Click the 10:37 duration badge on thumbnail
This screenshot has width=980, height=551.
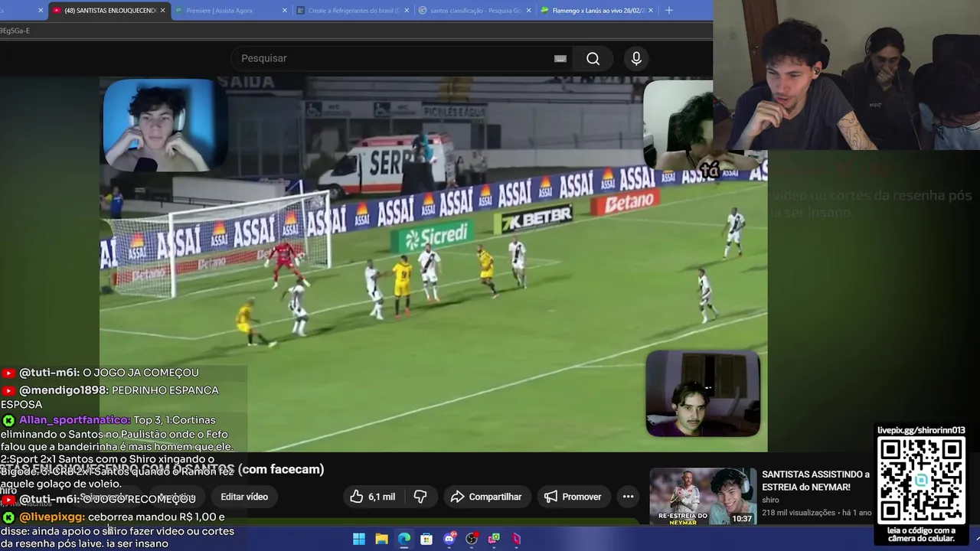click(x=742, y=518)
